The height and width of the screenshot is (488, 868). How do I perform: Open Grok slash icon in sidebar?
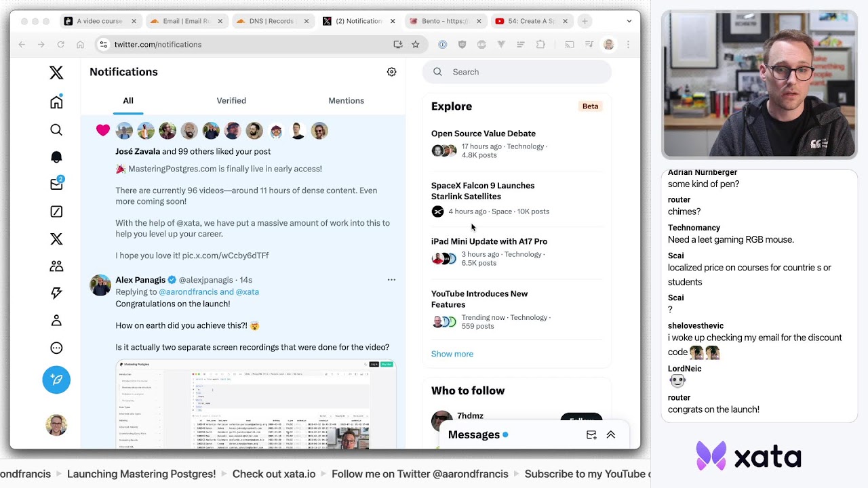tap(56, 211)
